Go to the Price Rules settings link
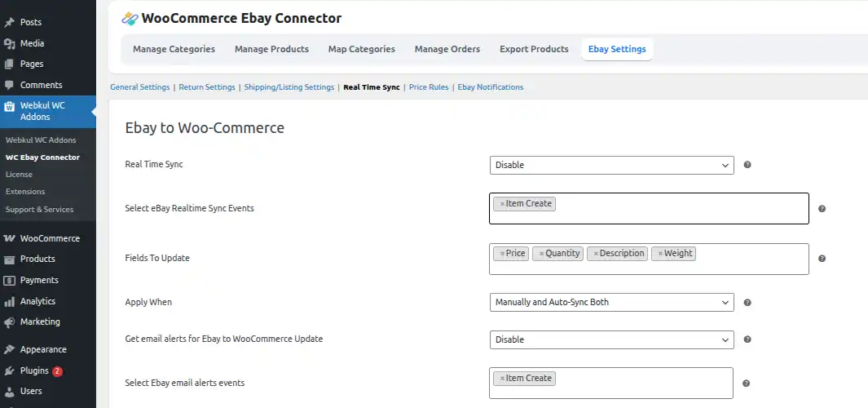The width and height of the screenshot is (868, 408). click(429, 87)
